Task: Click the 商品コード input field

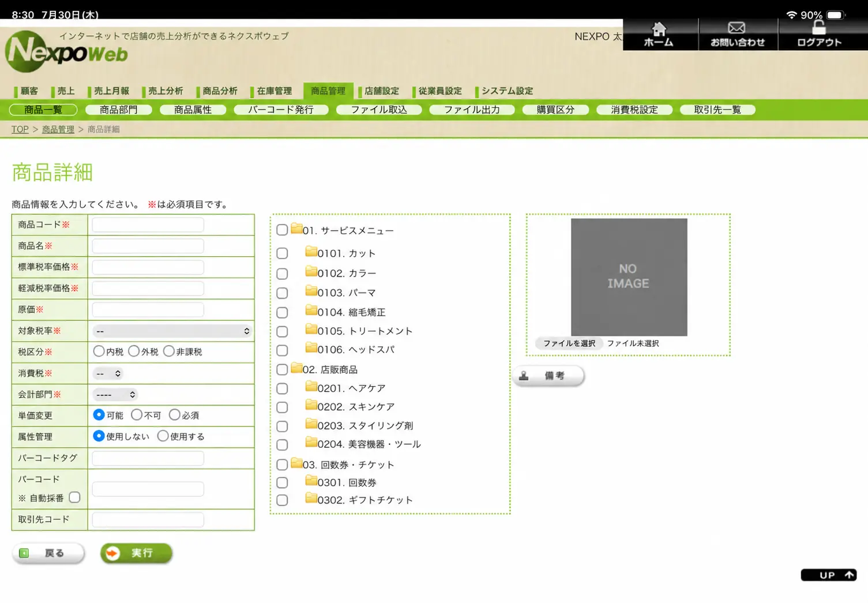Action: point(148,224)
